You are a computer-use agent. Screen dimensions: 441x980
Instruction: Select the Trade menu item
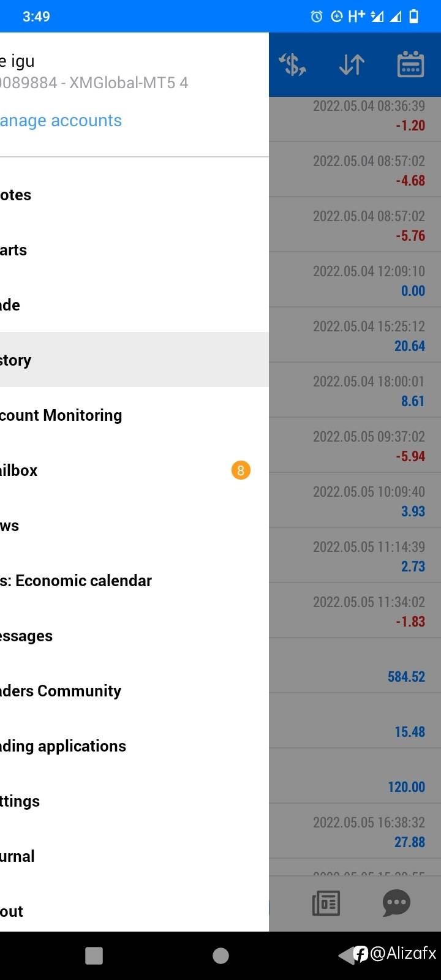tap(61, 305)
